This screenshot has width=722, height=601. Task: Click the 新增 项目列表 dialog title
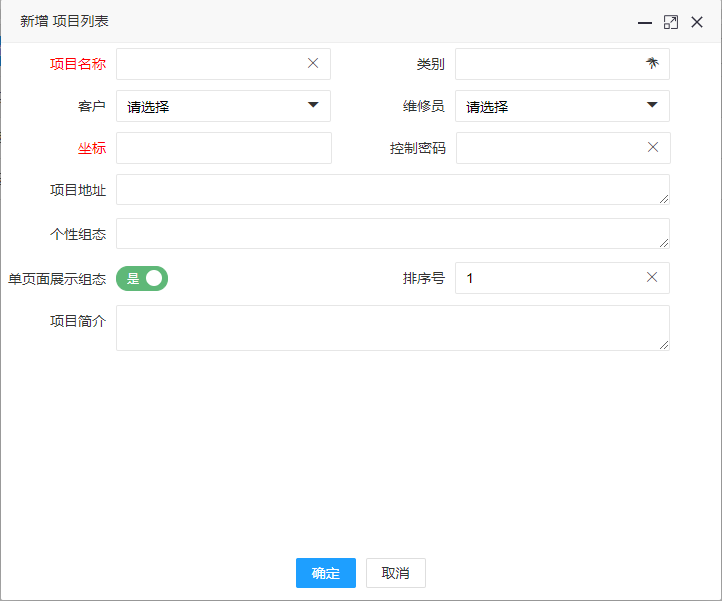64,21
